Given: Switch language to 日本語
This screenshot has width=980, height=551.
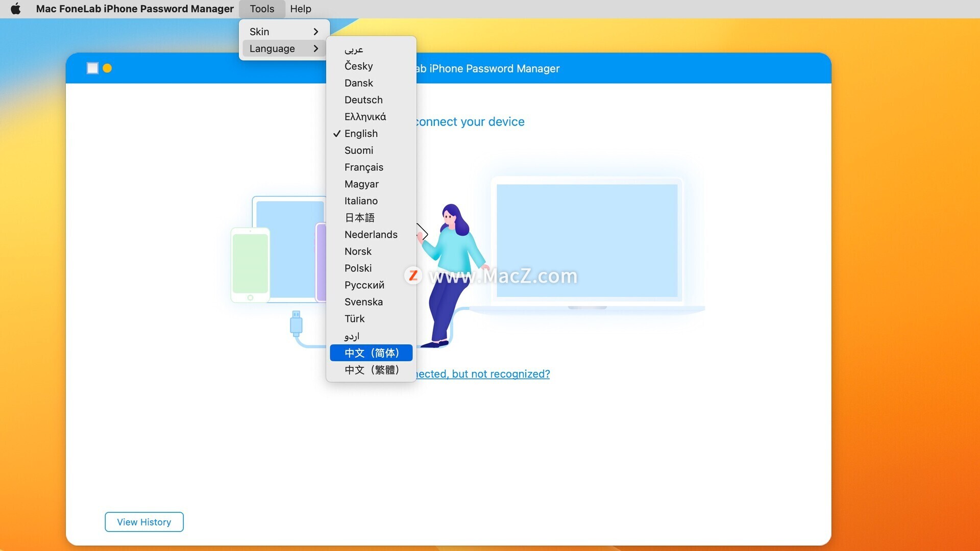Looking at the screenshot, I should 371,217.
